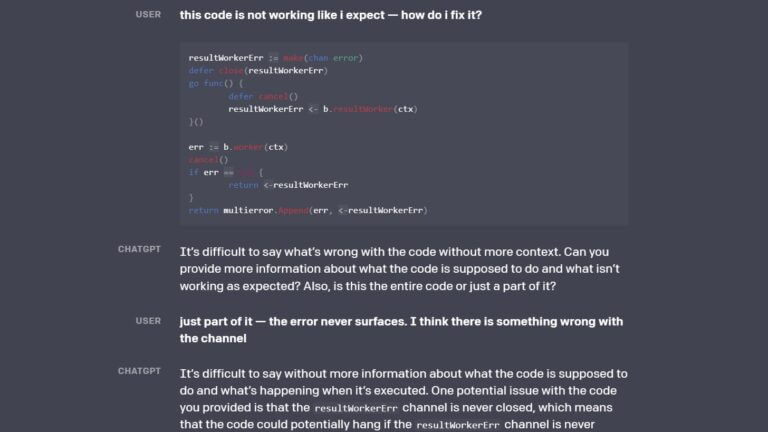Click the first CHATGPT label

(x=139, y=249)
